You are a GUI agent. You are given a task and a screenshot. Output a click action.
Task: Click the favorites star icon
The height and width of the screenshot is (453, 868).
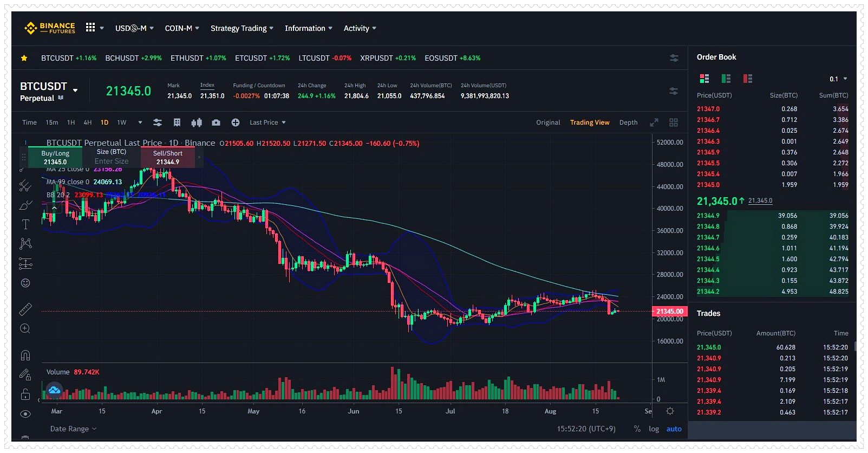pyautogui.click(x=24, y=58)
